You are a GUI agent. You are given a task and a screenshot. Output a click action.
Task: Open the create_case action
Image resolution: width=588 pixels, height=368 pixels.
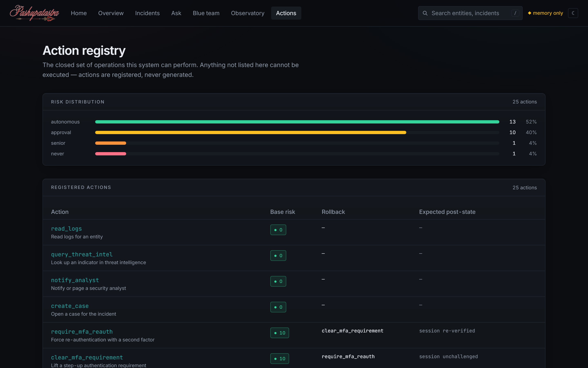point(70,306)
